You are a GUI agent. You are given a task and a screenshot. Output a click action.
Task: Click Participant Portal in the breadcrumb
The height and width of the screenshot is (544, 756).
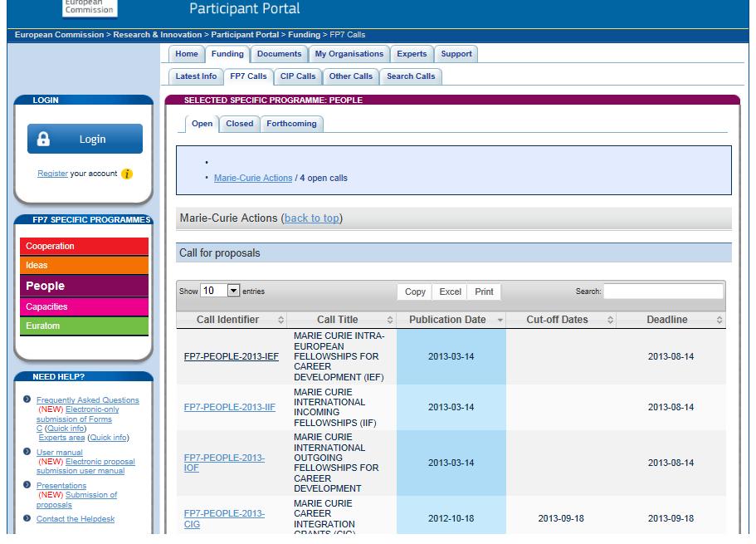(245, 35)
